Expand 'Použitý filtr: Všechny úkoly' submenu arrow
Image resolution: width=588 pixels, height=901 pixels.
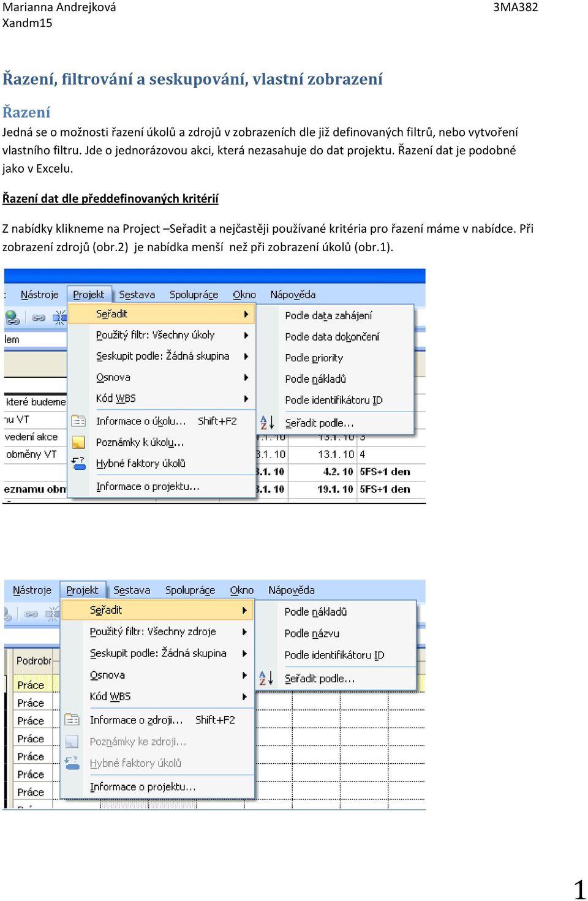(246, 335)
